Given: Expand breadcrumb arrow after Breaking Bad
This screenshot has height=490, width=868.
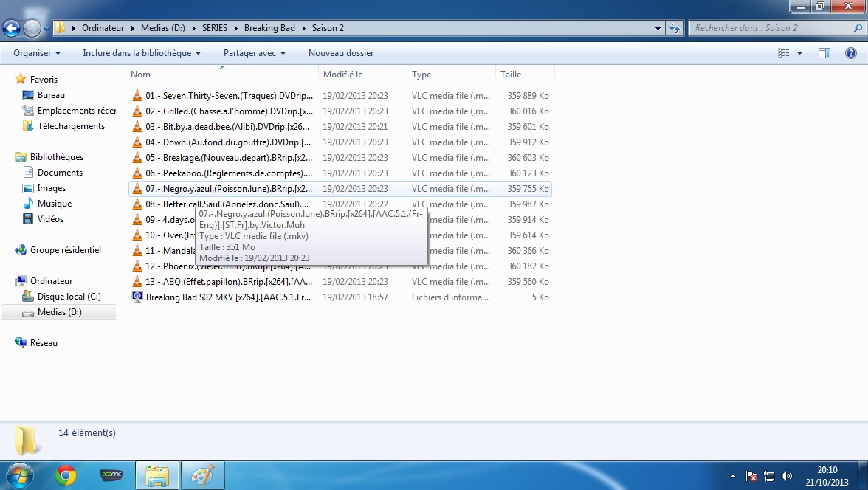Looking at the screenshot, I should [304, 28].
